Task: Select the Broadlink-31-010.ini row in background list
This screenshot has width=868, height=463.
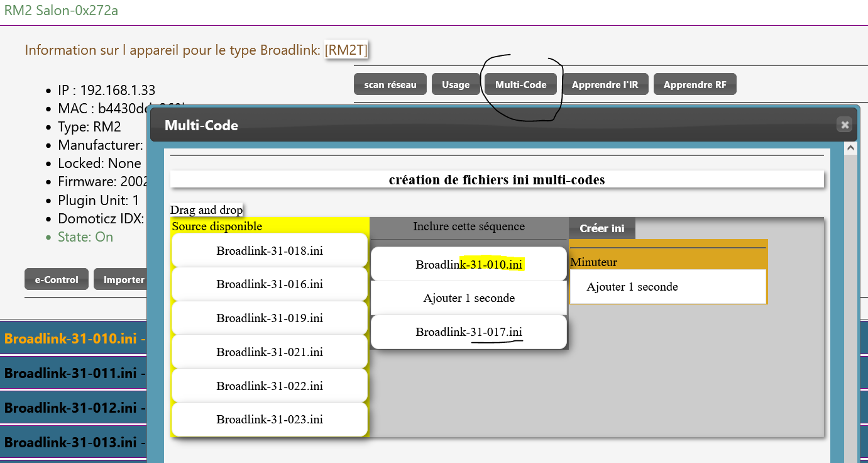Action: (74, 338)
